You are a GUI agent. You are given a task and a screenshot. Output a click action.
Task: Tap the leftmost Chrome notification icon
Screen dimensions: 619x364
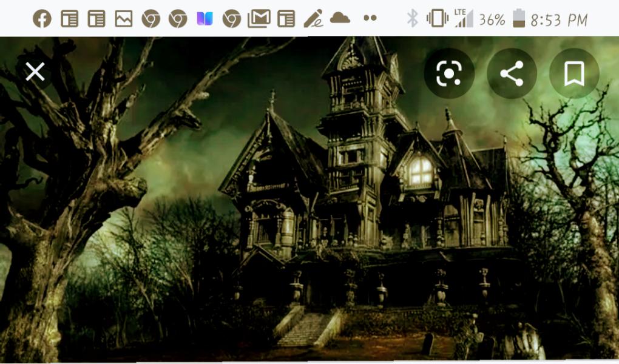(151, 19)
